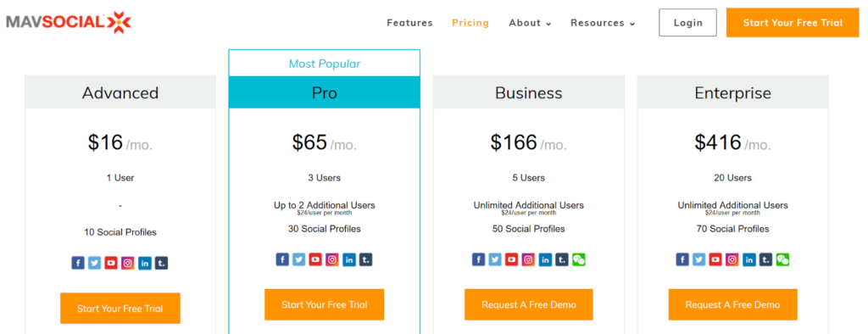Request a free demo for Business plan
868x334 pixels.
tap(529, 304)
